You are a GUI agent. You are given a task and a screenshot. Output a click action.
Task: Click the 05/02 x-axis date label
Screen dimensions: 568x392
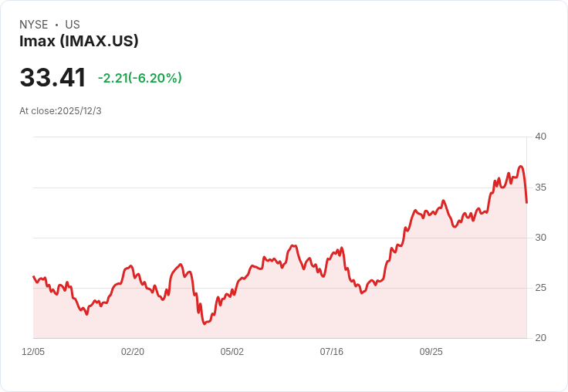[x=232, y=352]
